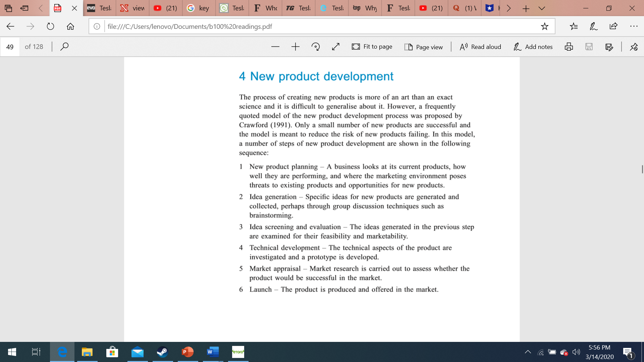This screenshot has height=362, width=644.
Task: Switch to the 'view' tab with N icon
Action: (x=133, y=8)
